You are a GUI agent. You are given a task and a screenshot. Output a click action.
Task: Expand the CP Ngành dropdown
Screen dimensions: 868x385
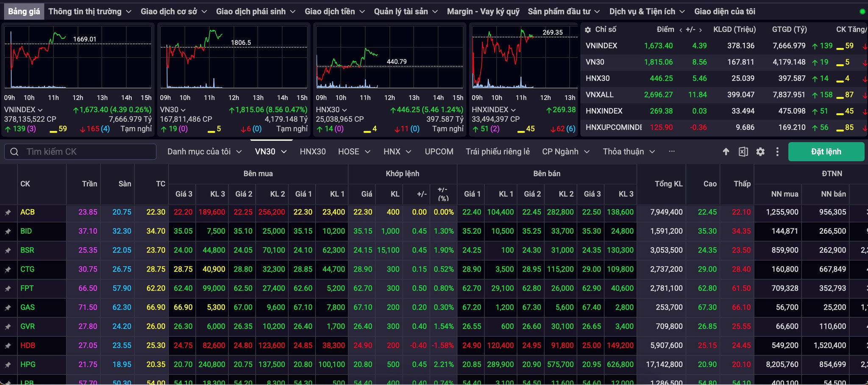click(566, 152)
